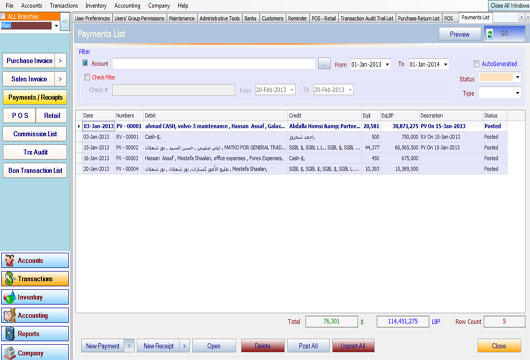Toggle the Account filter checkbox
Screen dimensions: 530x360
point(85,63)
